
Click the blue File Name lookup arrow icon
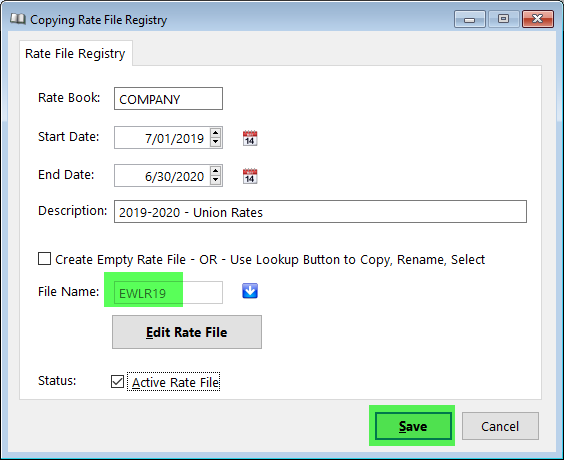pyautogui.click(x=250, y=291)
